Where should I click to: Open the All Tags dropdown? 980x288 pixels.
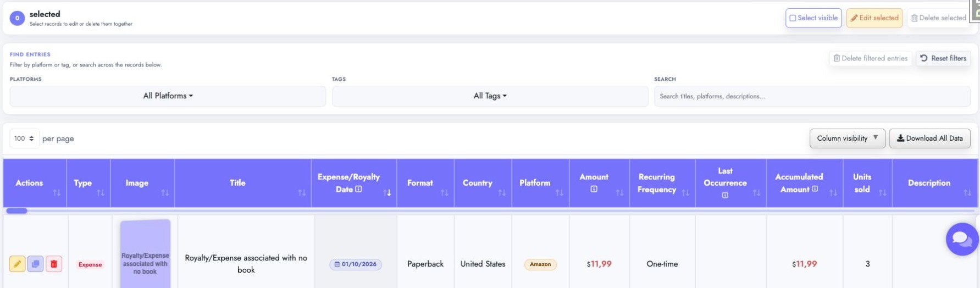(x=490, y=96)
